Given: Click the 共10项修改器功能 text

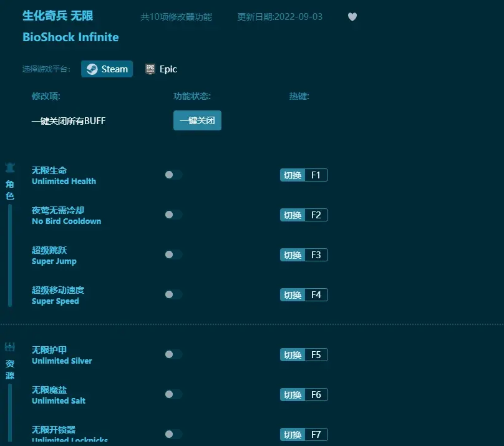Looking at the screenshot, I should pos(176,17).
